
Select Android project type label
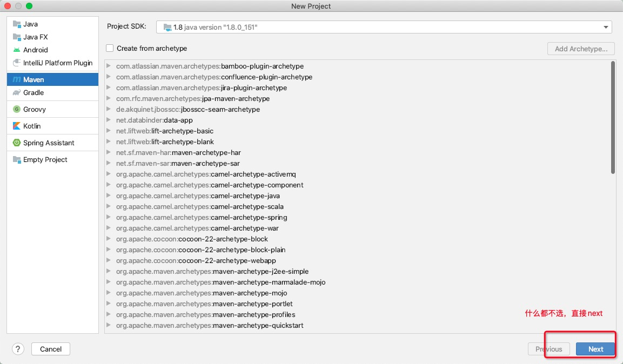click(35, 50)
